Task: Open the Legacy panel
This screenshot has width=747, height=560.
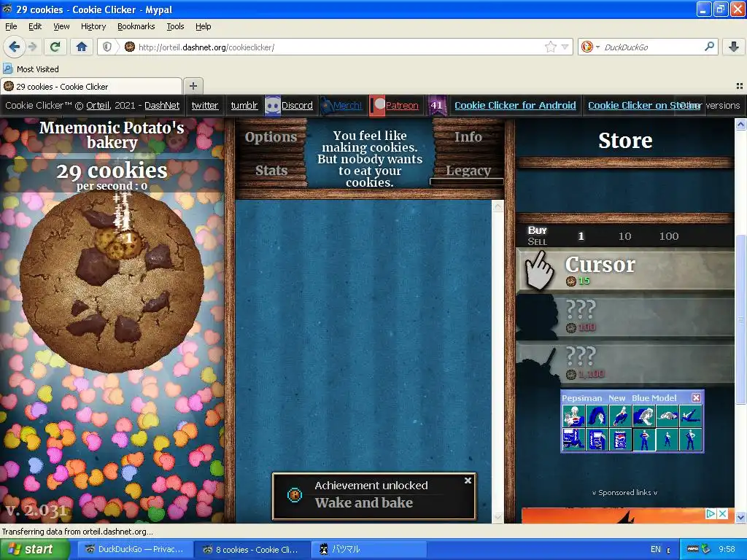Action: coord(468,171)
